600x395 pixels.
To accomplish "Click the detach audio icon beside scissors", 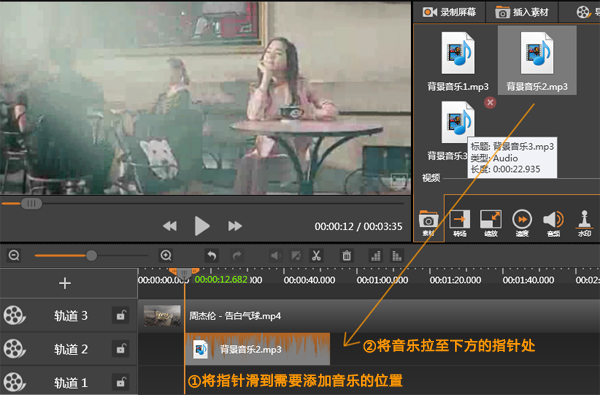I will click(296, 255).
